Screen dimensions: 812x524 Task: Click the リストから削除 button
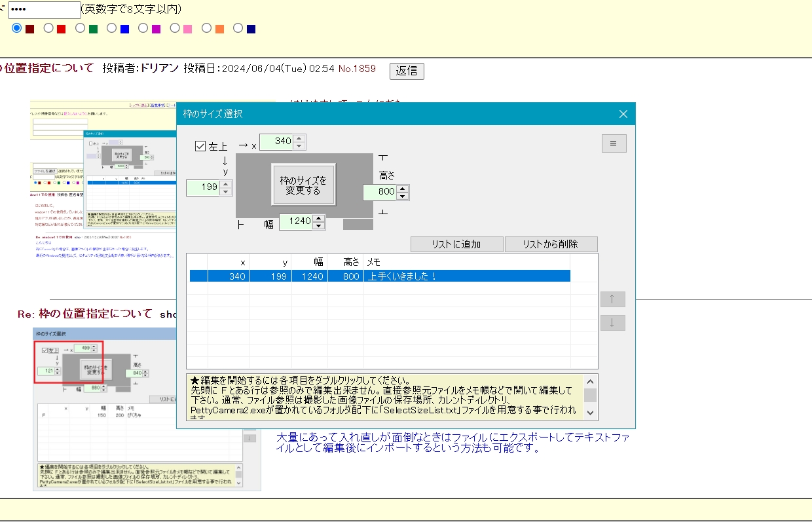pos(551,244)
